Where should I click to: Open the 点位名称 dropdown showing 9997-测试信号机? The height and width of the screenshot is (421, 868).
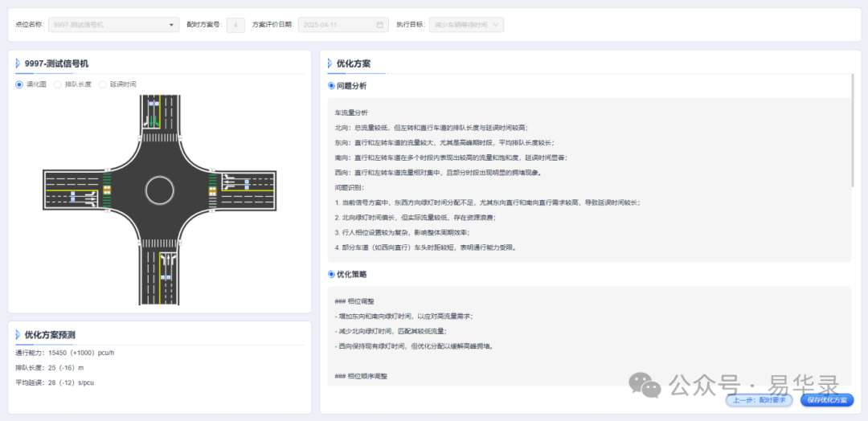113,25
